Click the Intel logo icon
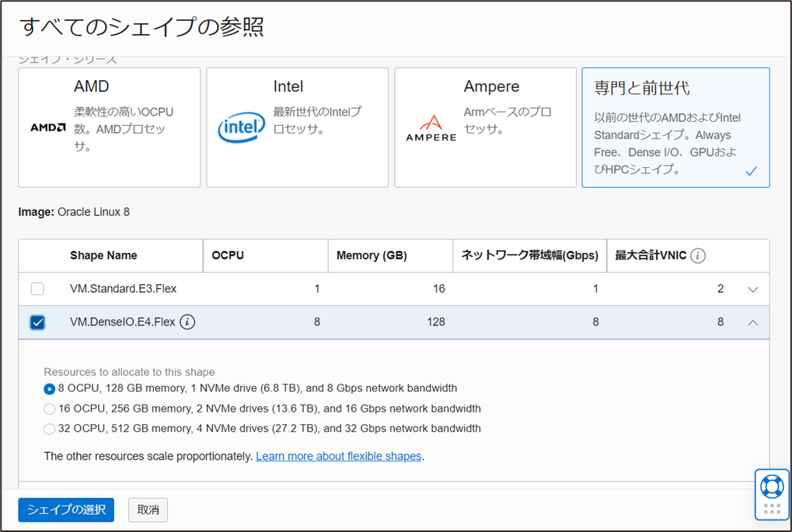This screenshot has width=792, height=532. [x=241, y=127]
